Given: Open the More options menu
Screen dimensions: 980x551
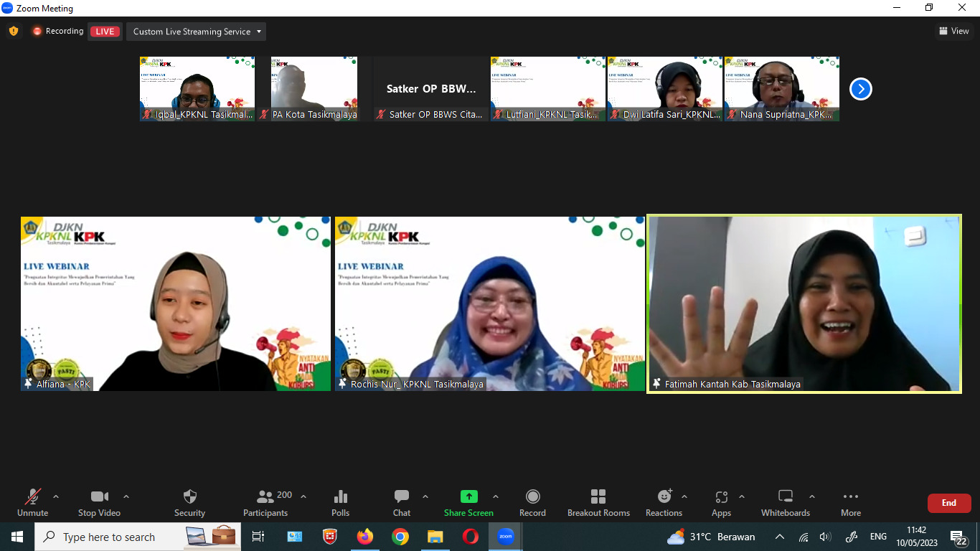Looking at the screenshot, I should click(850, 503).
